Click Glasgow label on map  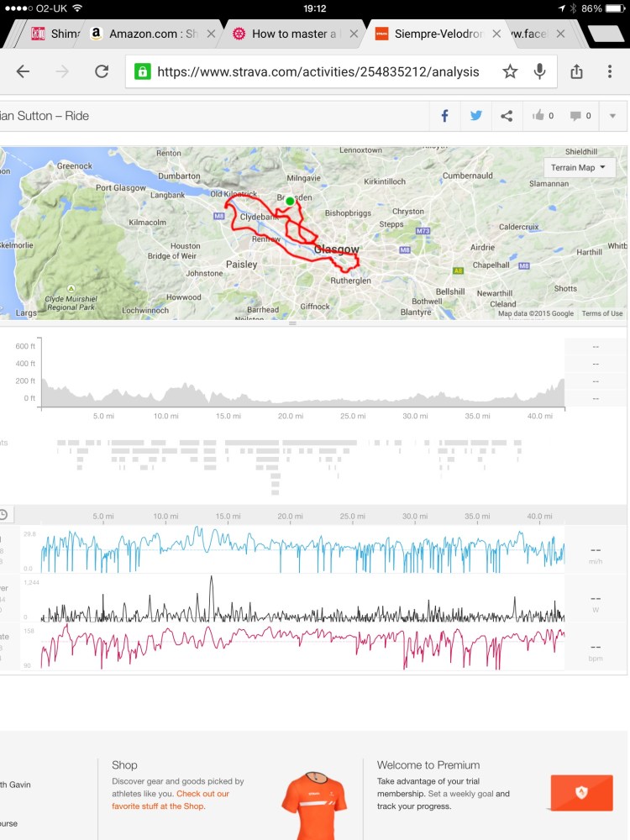(x=337, y=249)
